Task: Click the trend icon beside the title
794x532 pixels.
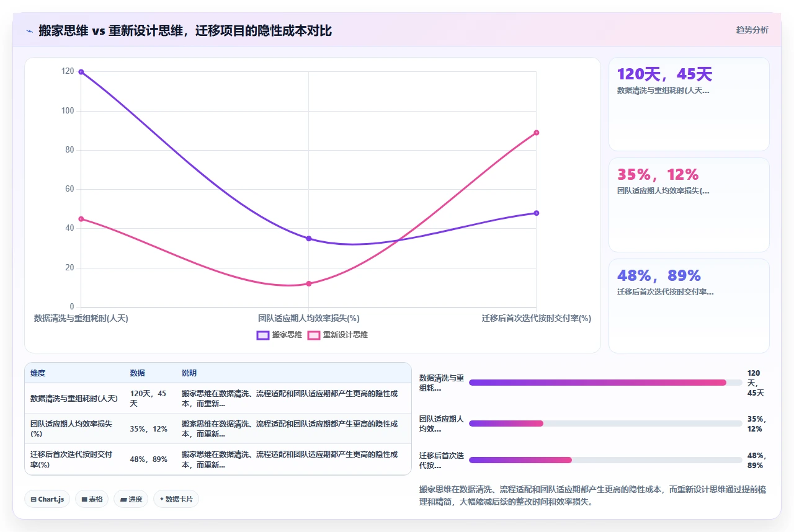Action: 29,30
